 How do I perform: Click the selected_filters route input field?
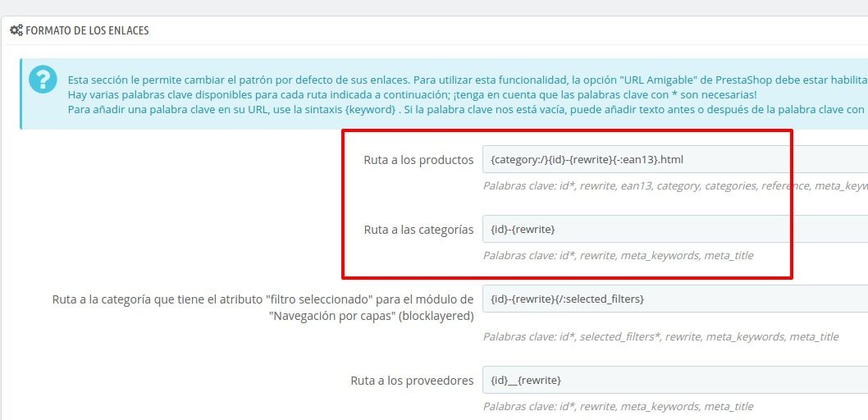675,299
